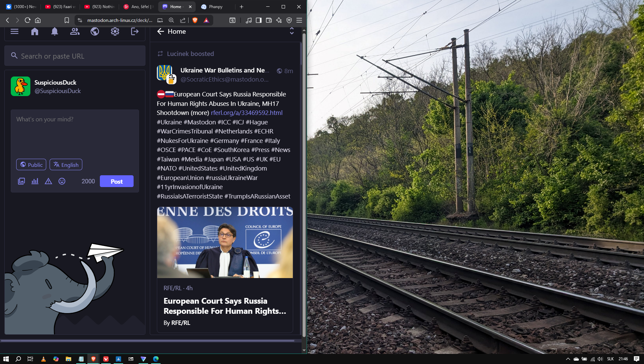This screenshot has width=644, height=364.
Task: Click the logout icon in navigation bar
Action: click(x=135, y=32)
